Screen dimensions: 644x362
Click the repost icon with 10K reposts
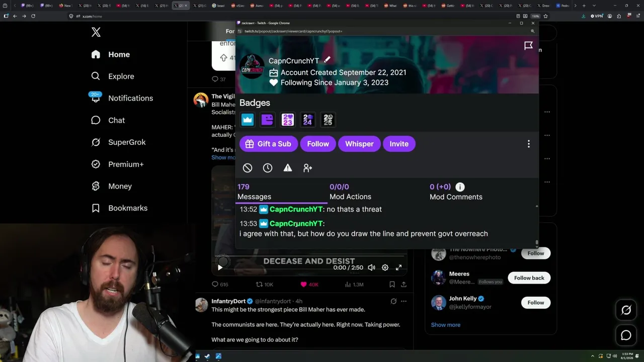[x=259, y=285]
